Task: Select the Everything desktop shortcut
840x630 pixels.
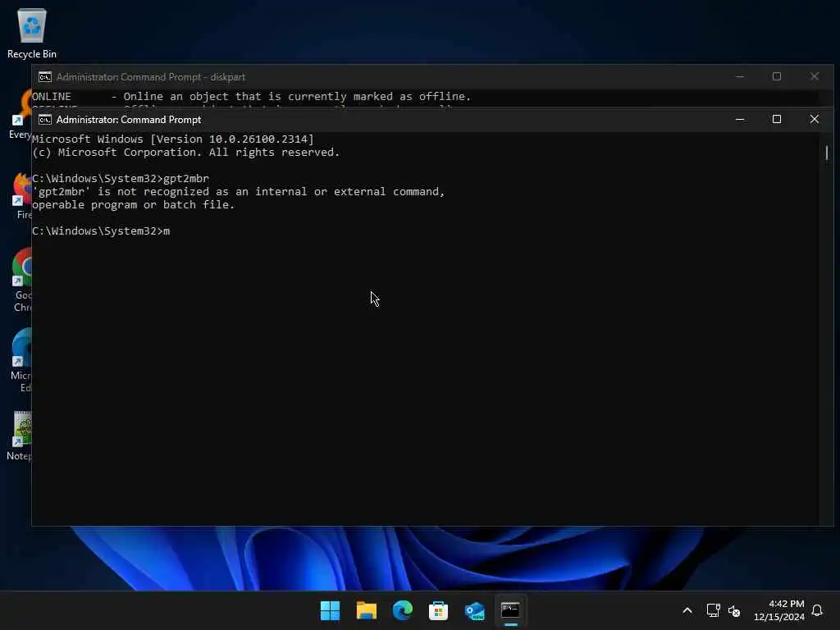Action: pos(21,115)
